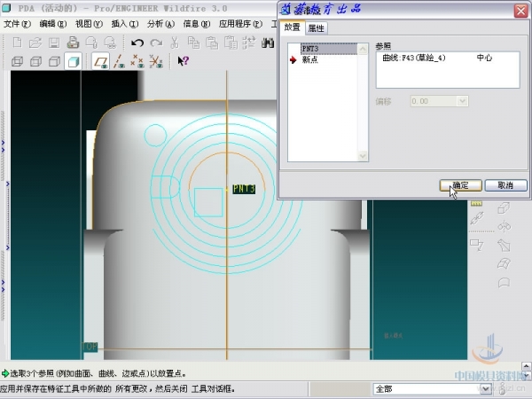This screenshot has height=399, width=532.
Task: Click the Save icon in the toolbar
Action: (x=54, y=43)
